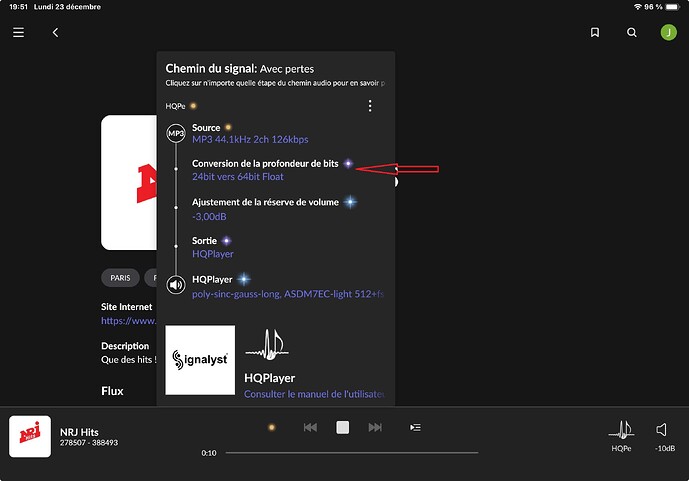Open the HQPe audio zone selector
The height and width of the screenshot is (481, 689).
[x=622, y=433]
